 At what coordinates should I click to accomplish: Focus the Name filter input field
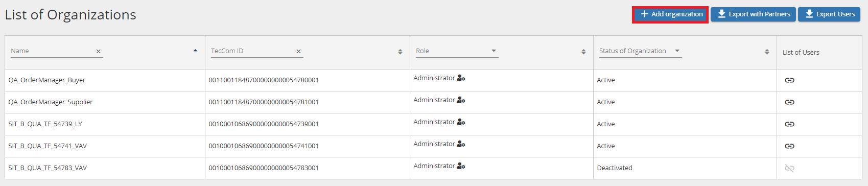coord(52,51)
